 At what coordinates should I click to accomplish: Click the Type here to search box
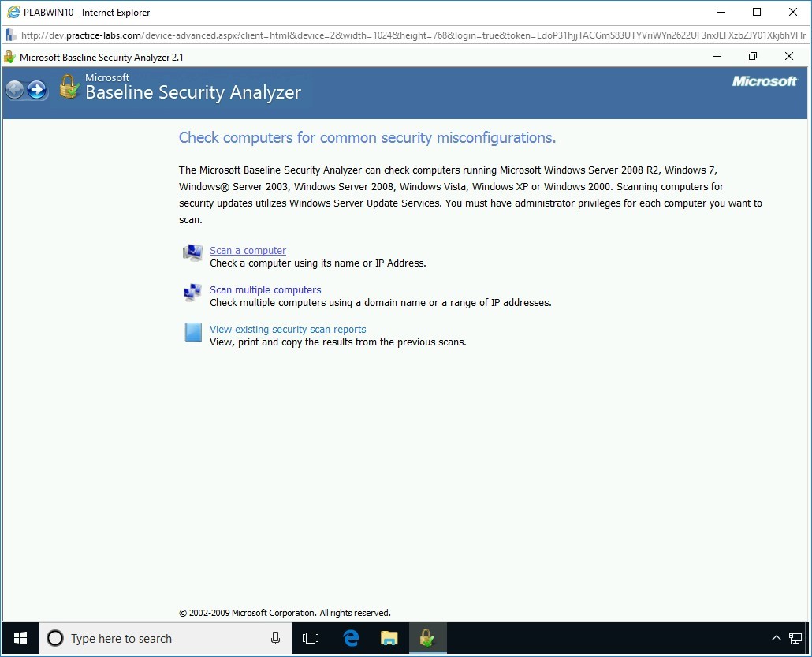click(166, 638)
